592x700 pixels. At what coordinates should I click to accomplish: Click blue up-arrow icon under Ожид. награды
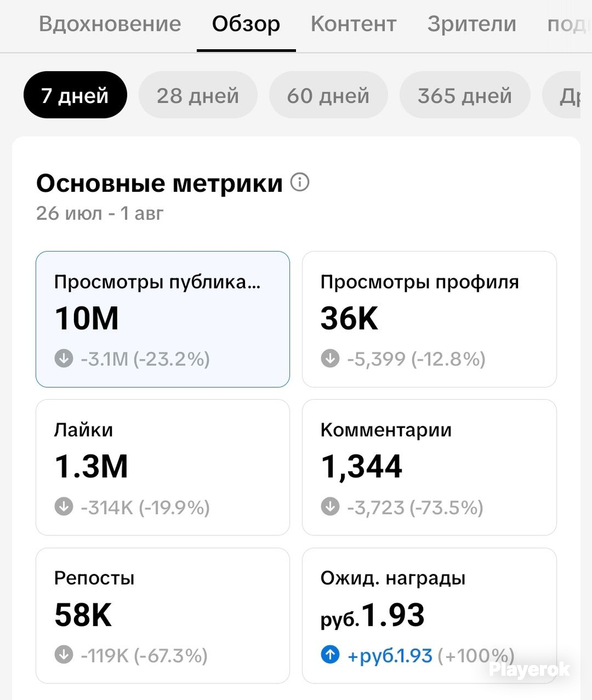pos(330,655)
